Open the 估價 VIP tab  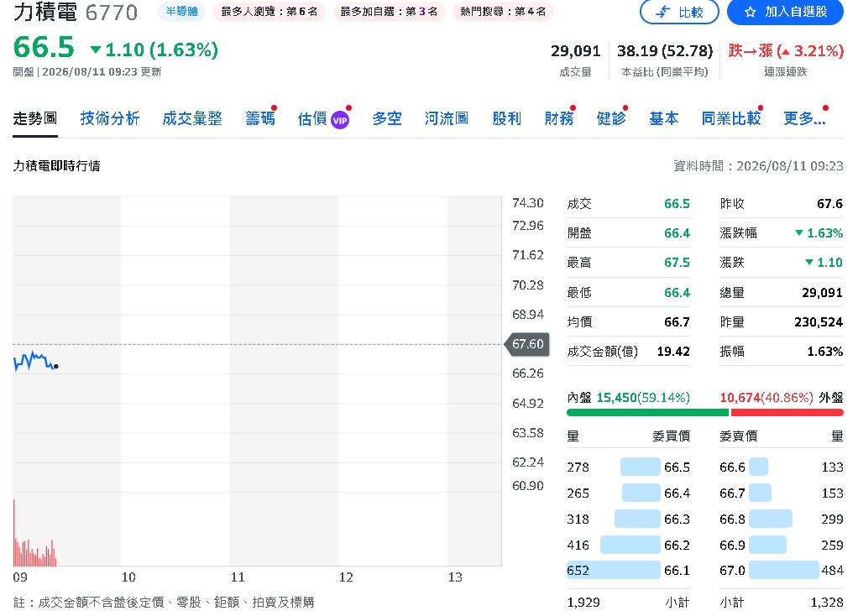point(323,118)
